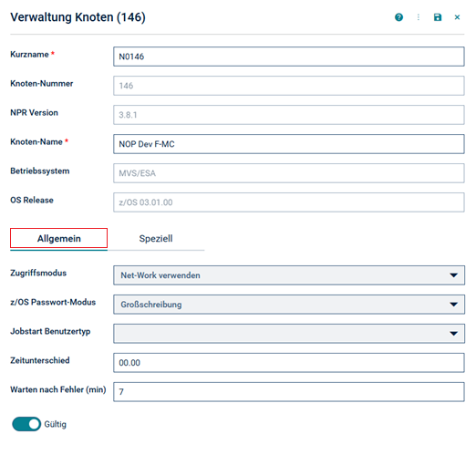The width and height of the screenshot is (476, 455).
Task: Click the Knoten-Nummer label
Action: pyautogui.click(x=42, y=84)
